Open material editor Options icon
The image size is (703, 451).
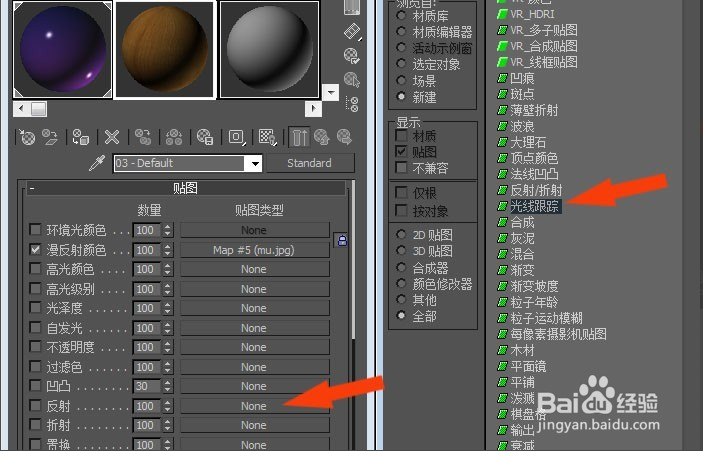(x=352, y=56)
